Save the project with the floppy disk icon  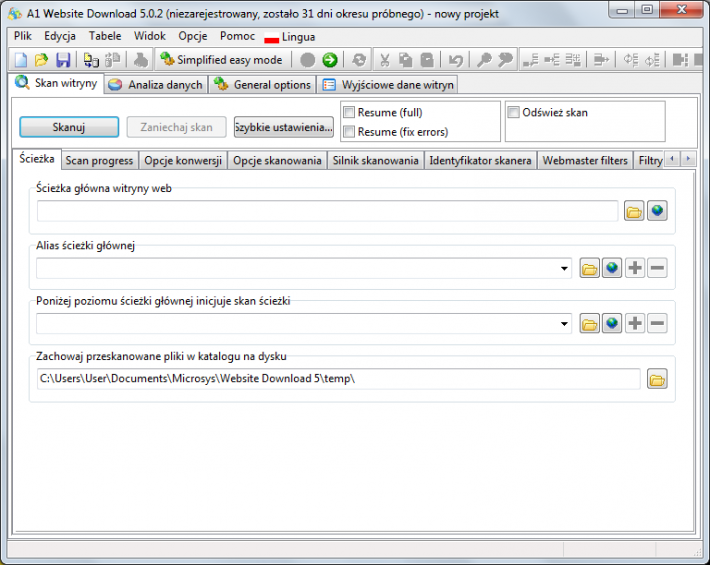pyautogui.click(x=63, y=60)
